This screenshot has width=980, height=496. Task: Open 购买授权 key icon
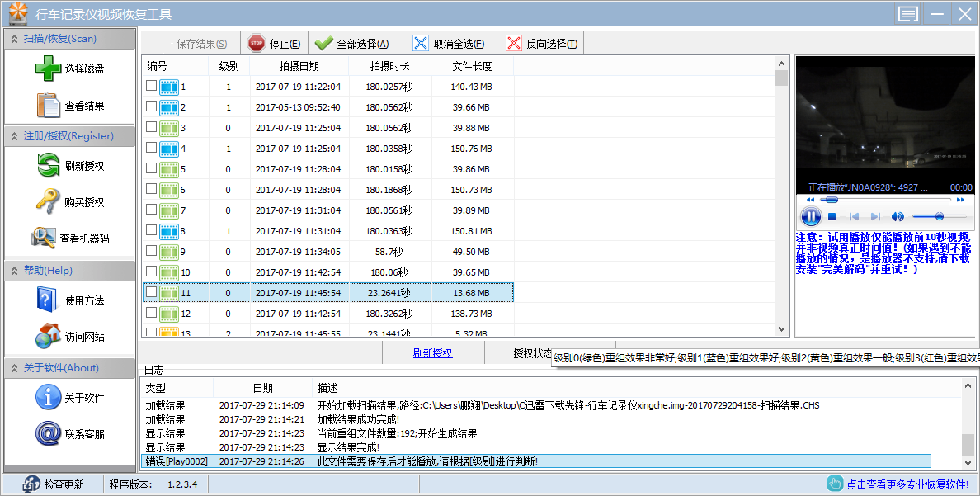pyautogui.click(x=48, y=202)
